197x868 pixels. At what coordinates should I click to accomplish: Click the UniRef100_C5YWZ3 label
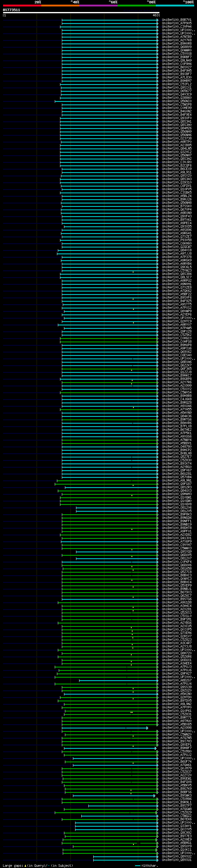click(176, 270)
